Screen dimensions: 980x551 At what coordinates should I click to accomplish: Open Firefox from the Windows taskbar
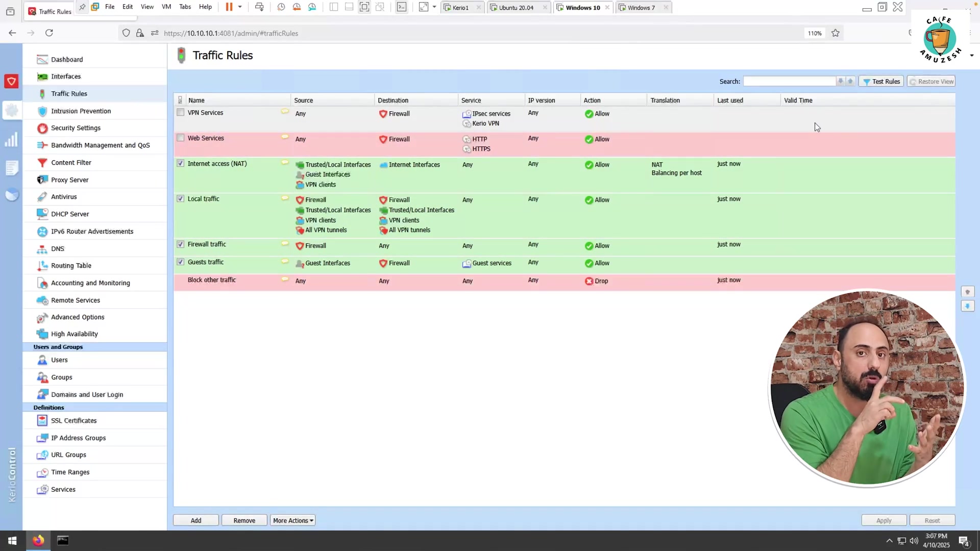[x=38, y=540]
